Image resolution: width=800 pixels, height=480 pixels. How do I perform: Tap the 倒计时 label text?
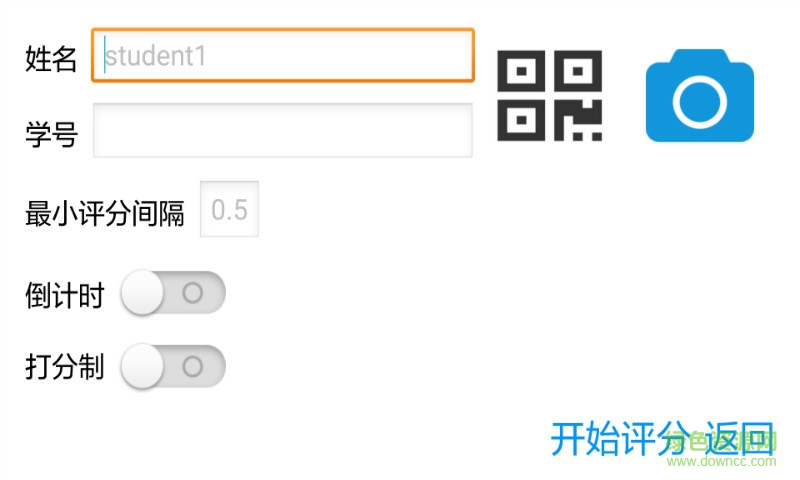65,295
